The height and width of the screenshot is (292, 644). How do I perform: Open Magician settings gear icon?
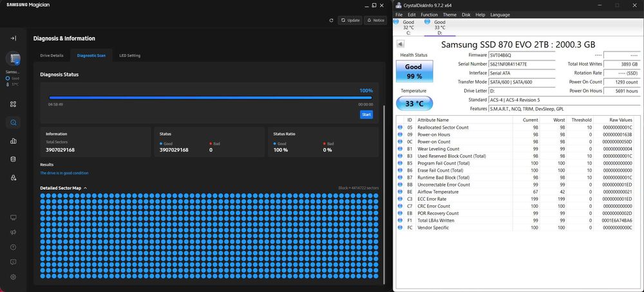pos(13,277)
